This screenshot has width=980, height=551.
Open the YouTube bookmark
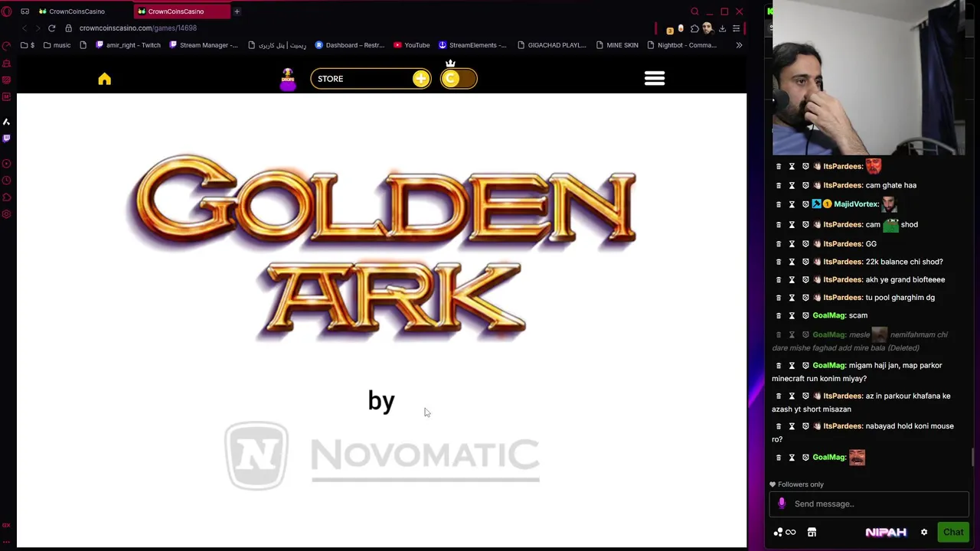[x=412, y=45]
